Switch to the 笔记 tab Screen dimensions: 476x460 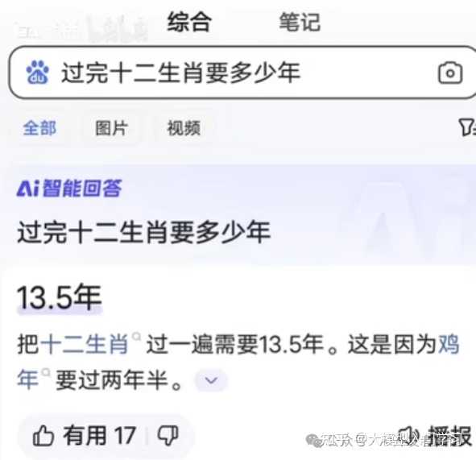(x=300, y=22)
